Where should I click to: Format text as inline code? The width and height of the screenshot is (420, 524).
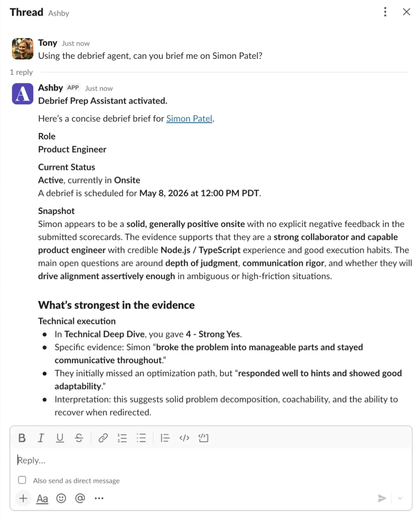tap(184, 438)
